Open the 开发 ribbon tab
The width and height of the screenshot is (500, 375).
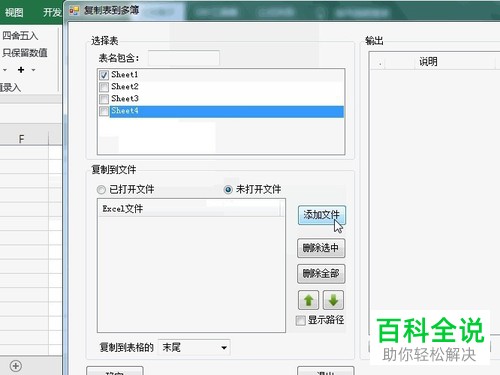click(x=52, y=12)
